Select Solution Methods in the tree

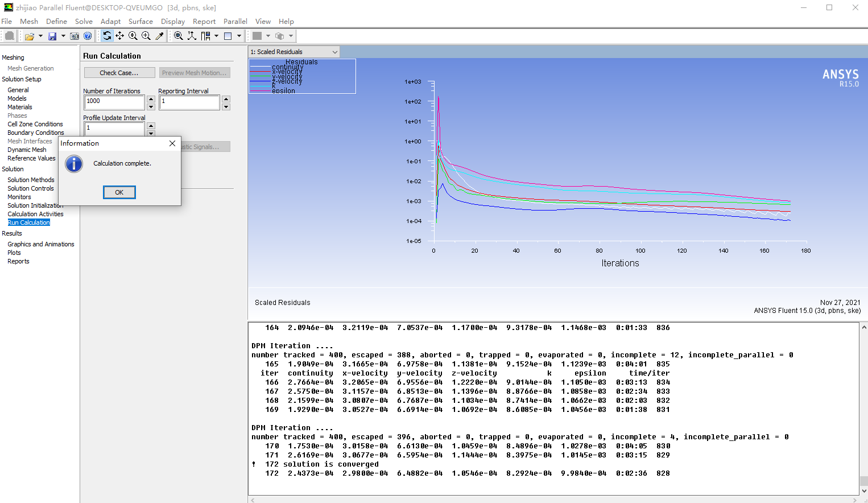tap(31, 180)
